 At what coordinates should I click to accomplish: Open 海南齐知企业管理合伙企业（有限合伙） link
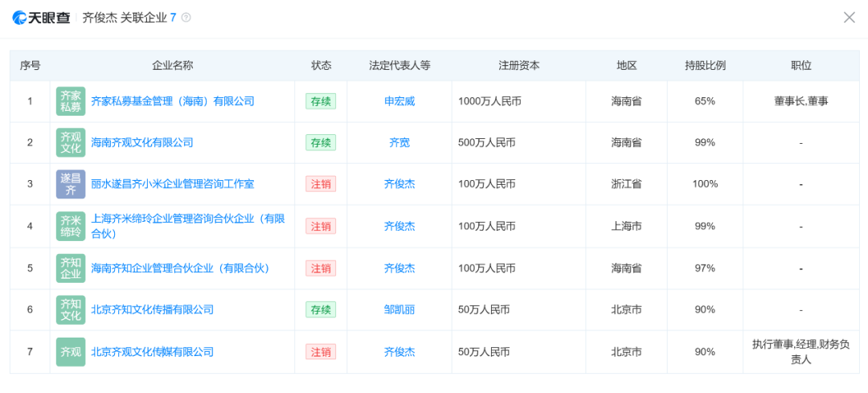[180, 268]
